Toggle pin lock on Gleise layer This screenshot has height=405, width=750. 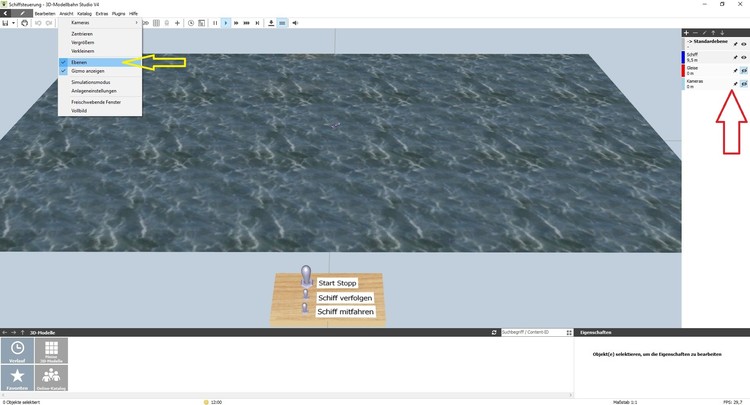(736, 71)
